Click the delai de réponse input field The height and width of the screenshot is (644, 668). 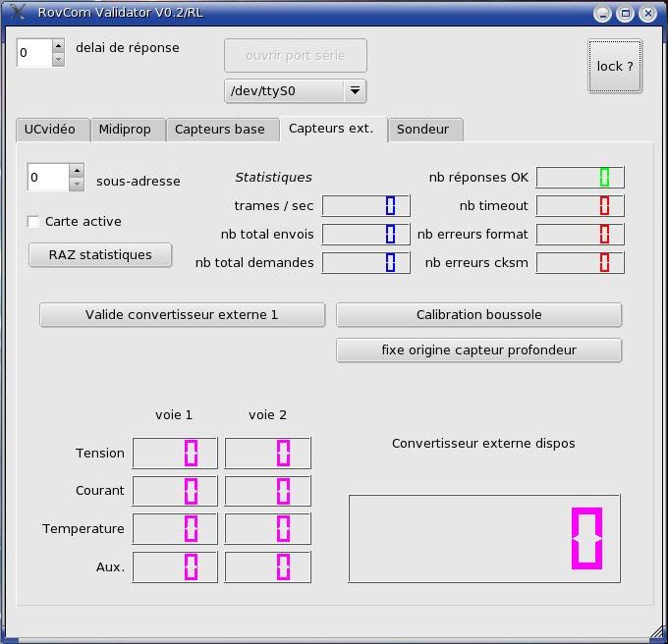34,53
